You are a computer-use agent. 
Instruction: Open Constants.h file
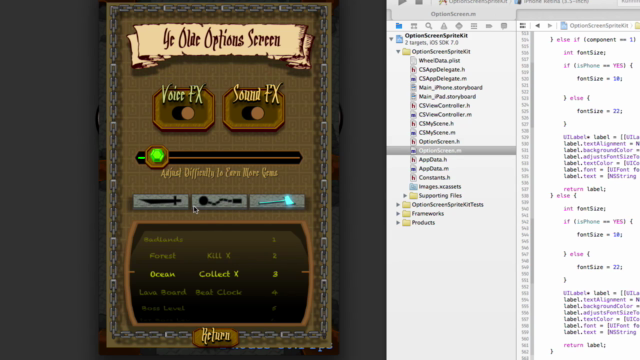point(434,178)
